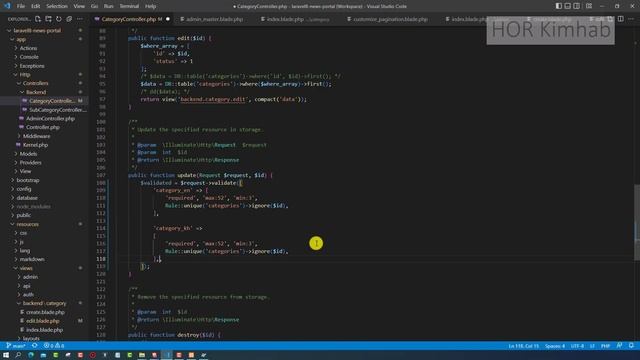Open the Run menu
The height and width of the screenshot is (360, 640).
tap(109, 6)
